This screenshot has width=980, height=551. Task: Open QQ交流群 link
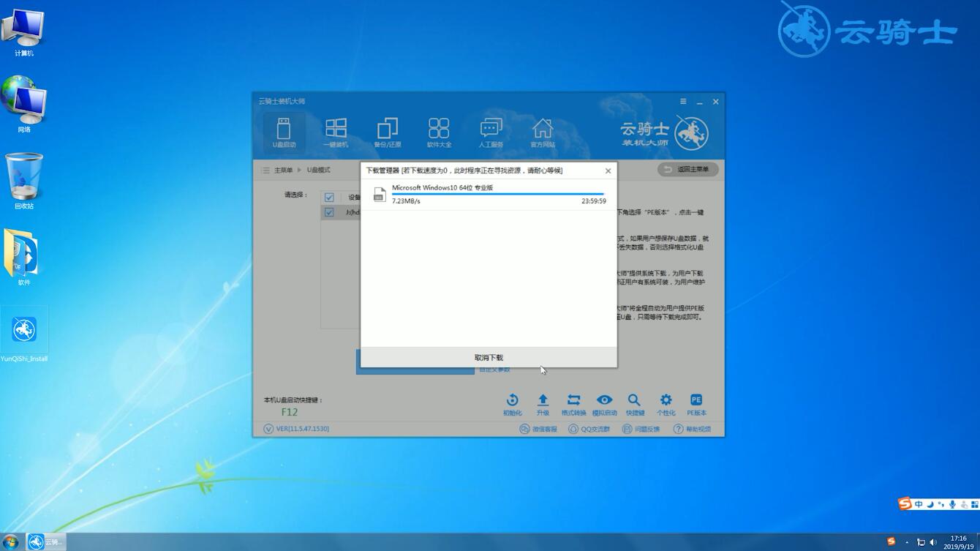[589, 429]
